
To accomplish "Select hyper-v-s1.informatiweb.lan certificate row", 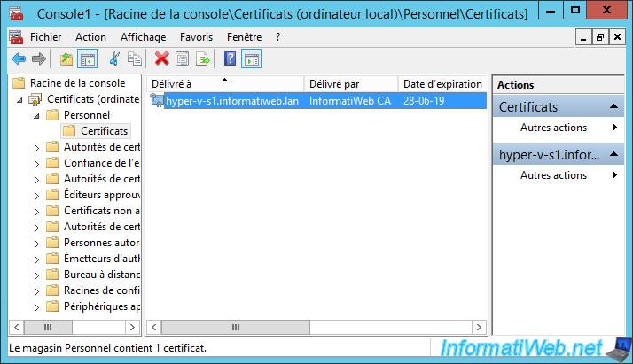I will point(316,101).
